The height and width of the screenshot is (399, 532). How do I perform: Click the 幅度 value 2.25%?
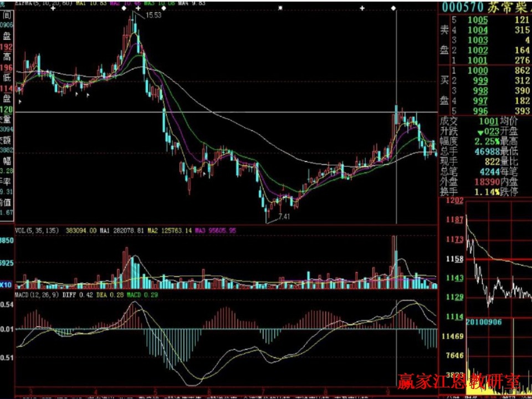click(x=487, y=141)
